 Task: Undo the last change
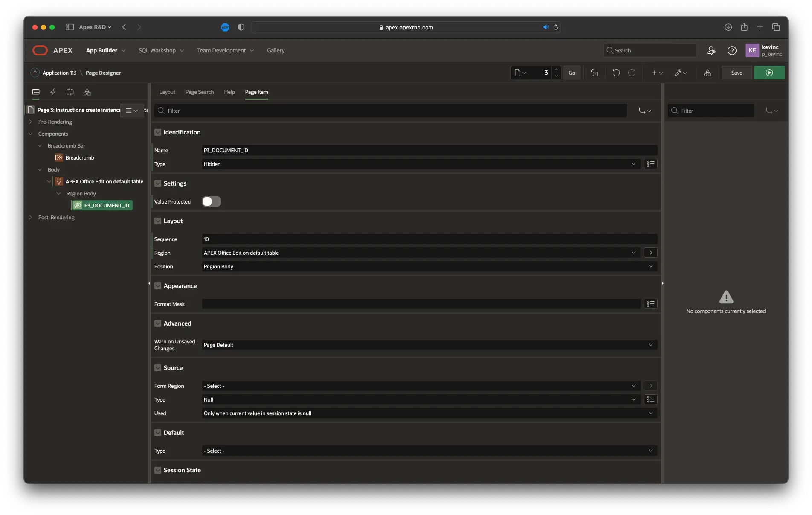pyautogui.click(x=616, y=73)
